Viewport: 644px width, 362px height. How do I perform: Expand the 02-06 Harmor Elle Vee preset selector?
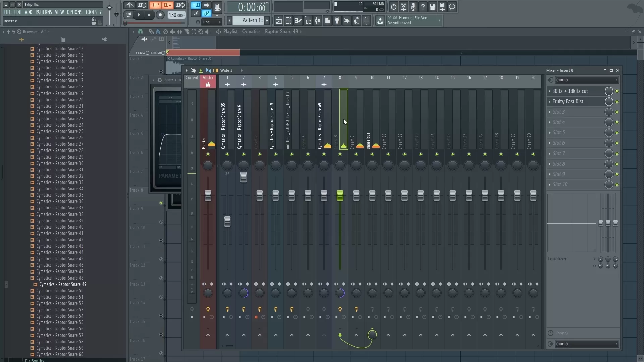coord(440,20)
